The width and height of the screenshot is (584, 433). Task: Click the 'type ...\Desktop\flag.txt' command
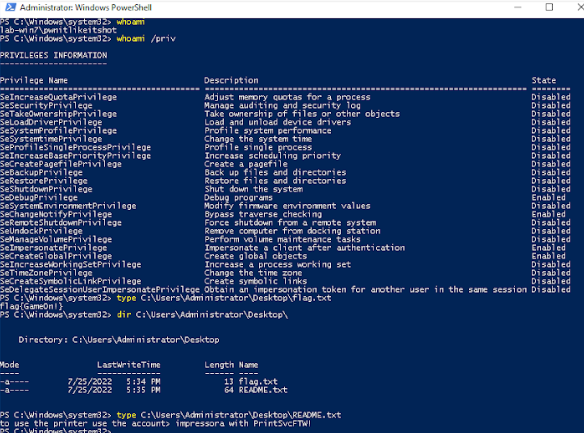pyautogui.click(x=224, y=298)
